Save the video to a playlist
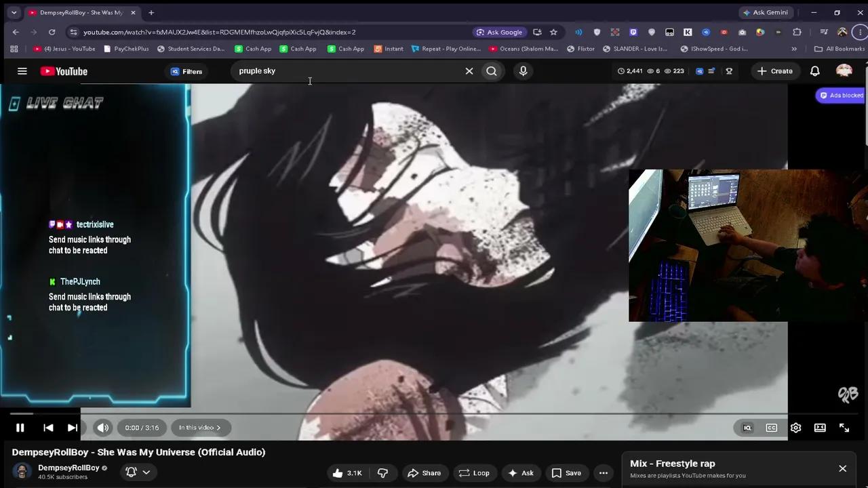 pyautogui.click(x=566, y=473)
